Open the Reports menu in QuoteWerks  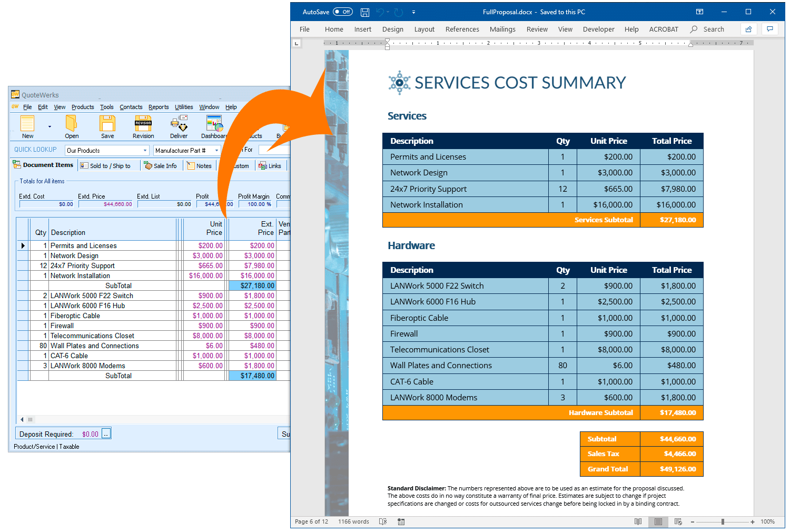[159, 107]
